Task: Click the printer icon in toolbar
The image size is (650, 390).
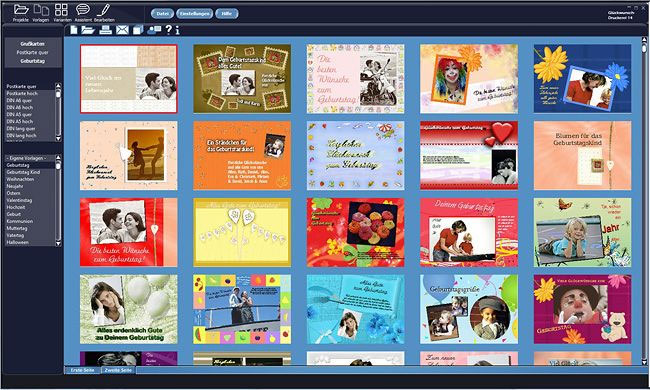Action: click(105, 29)
